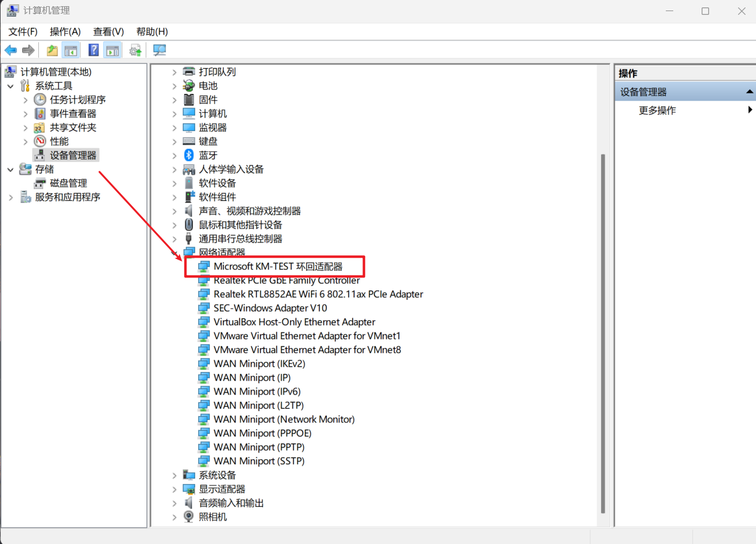Viewport: 756px width, 544px height.
Task: Toggle the show/hide action pane toolbar icon
Action: tap(112, 50)
